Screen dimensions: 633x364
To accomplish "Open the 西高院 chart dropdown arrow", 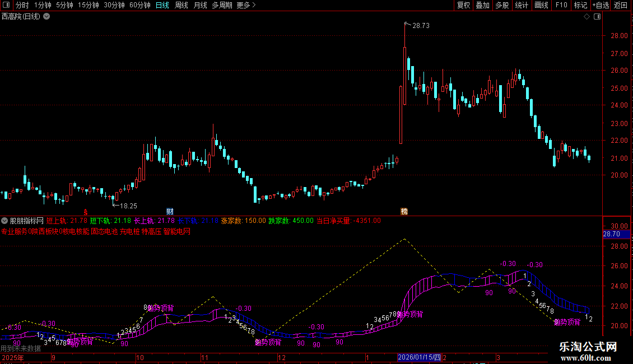I will click(47, 17).
